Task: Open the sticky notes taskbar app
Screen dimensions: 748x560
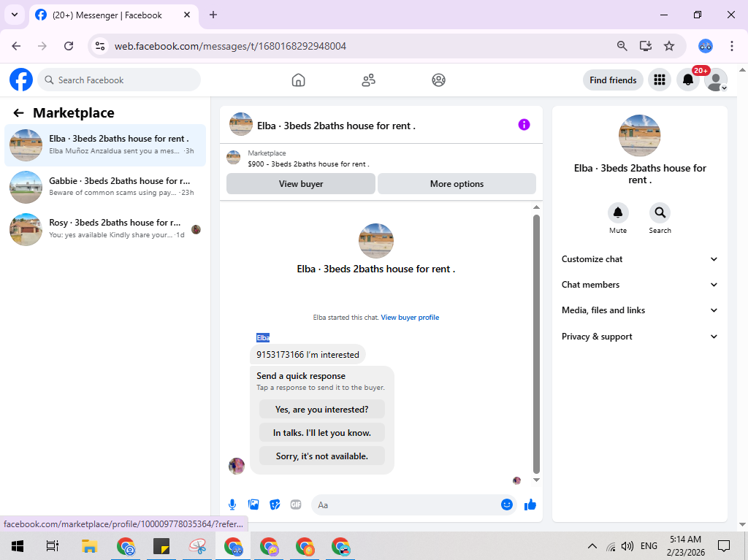Action: tap(161, 546)
